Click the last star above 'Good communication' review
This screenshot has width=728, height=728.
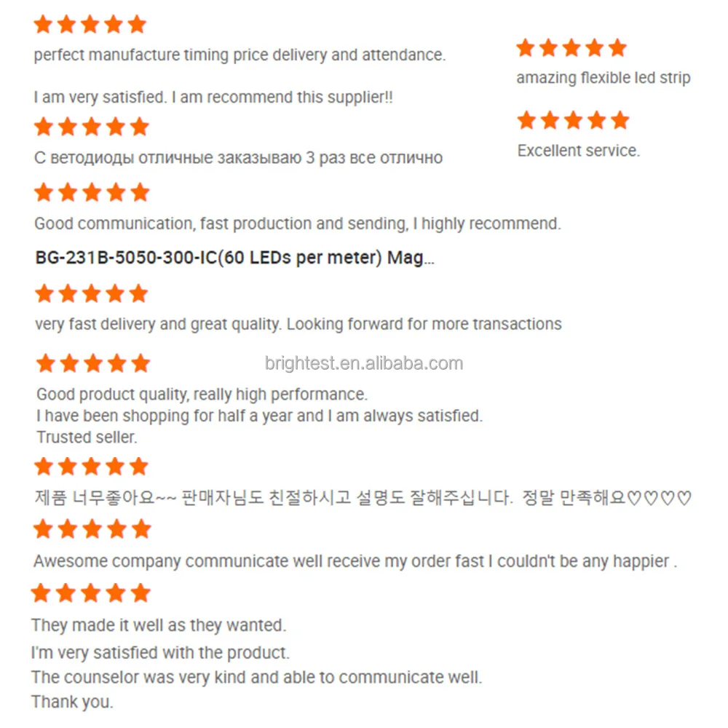138,193
